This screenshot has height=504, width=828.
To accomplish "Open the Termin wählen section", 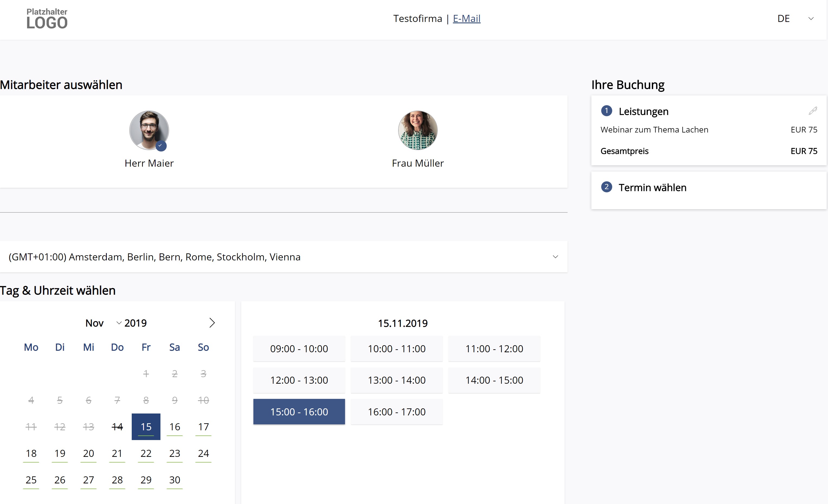I will pos(708,190).
